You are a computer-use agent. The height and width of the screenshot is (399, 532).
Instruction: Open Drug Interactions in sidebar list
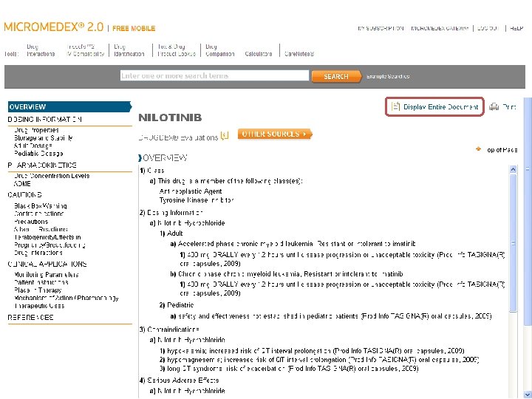38,253
